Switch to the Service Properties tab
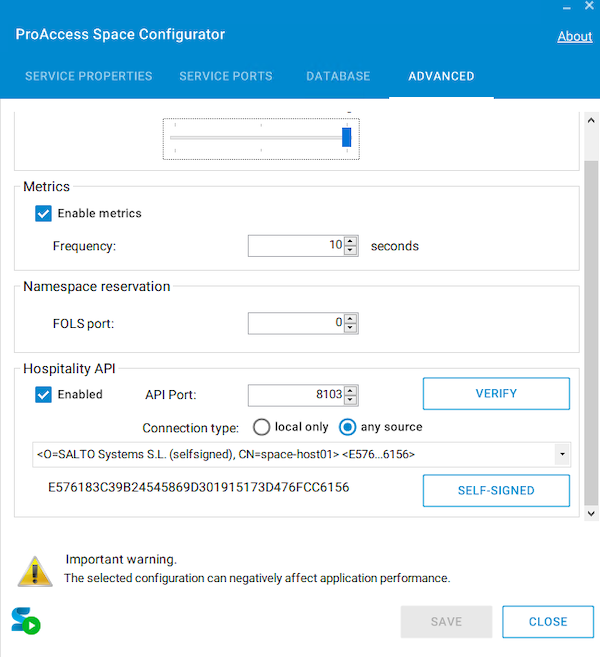Screen dimensions: 600x657 coord(88,76)
